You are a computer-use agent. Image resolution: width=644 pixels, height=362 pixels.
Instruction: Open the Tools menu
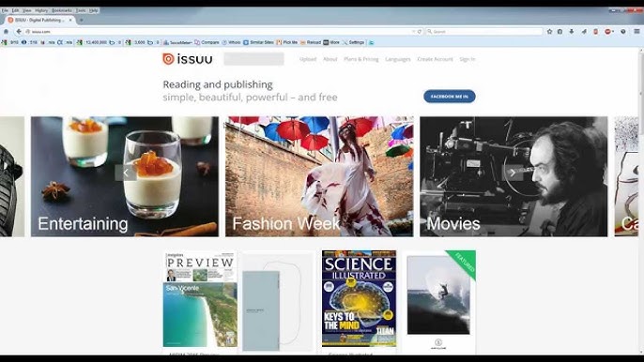(x=81, y=10)
